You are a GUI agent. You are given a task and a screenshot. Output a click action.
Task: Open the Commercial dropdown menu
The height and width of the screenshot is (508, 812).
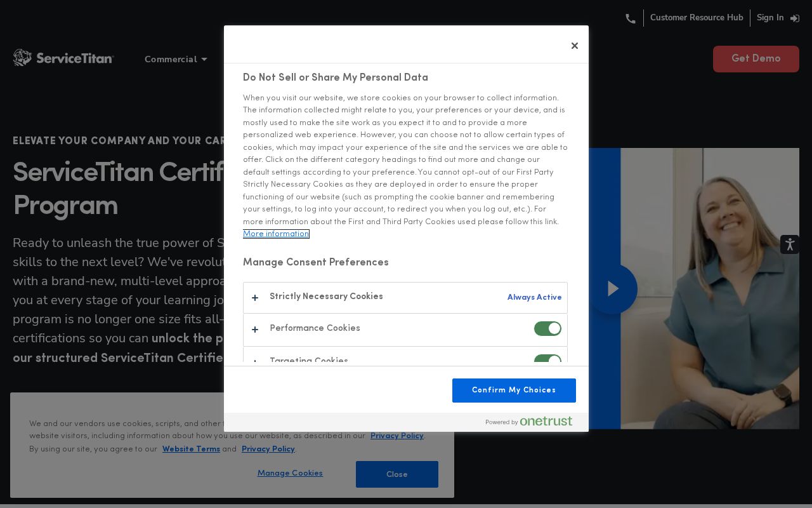tap(176, 59)
